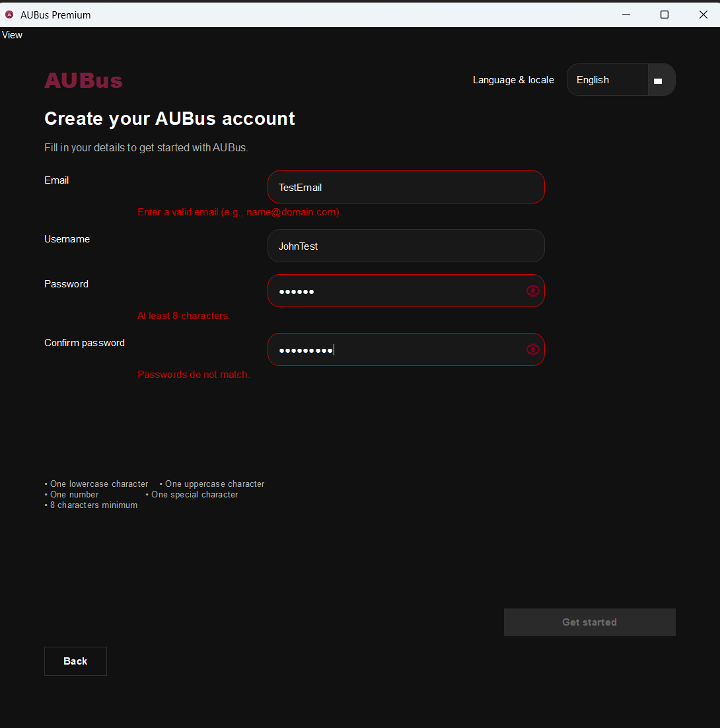The height and width of the screenshot is (728, 720).
Task: Click the 'At least 8 characters.' error text
Action: (x=184, y=316)
